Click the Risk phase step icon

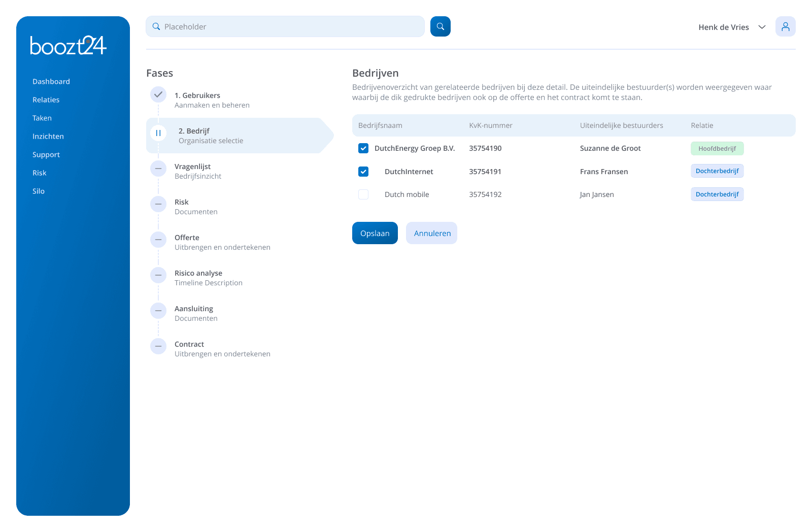tap(158, 204)
